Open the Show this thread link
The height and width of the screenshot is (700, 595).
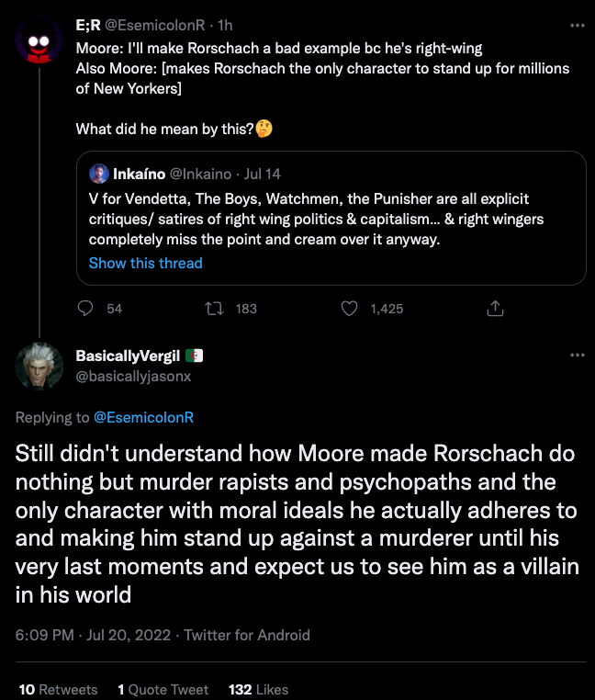[145, 263]
